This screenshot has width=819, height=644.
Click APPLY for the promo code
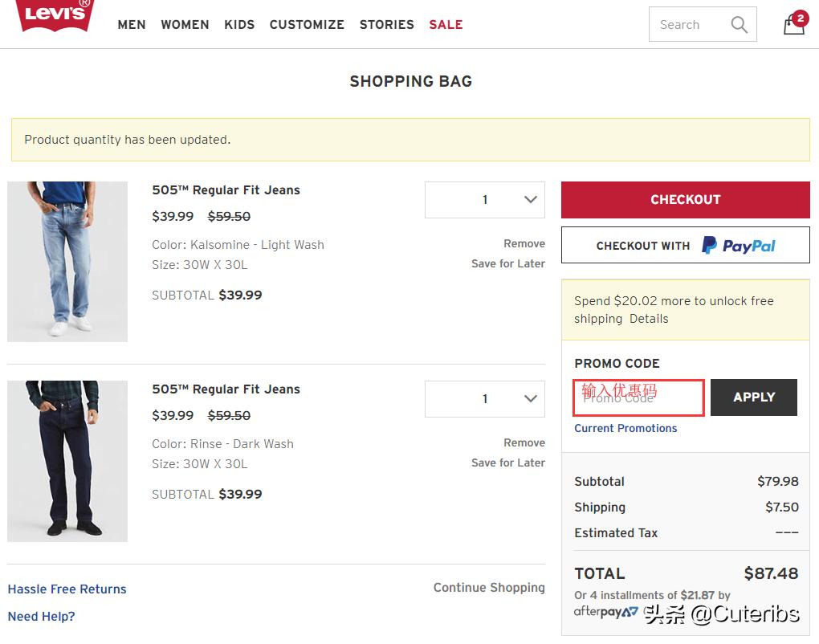tap(753, 397)
